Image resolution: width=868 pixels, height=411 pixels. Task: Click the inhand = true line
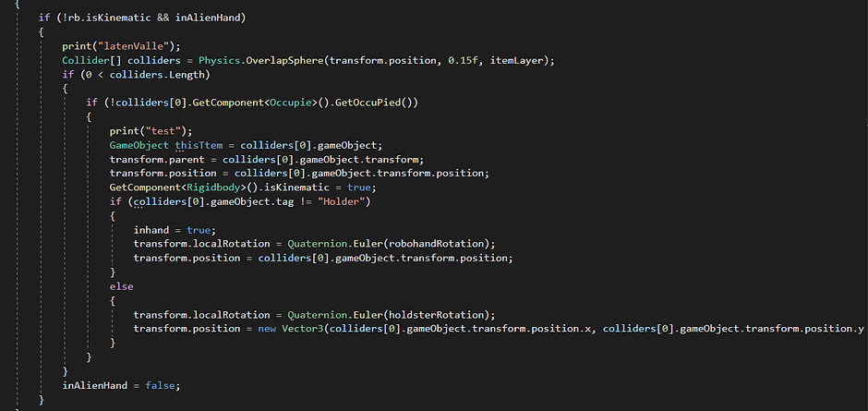point(175,230)
